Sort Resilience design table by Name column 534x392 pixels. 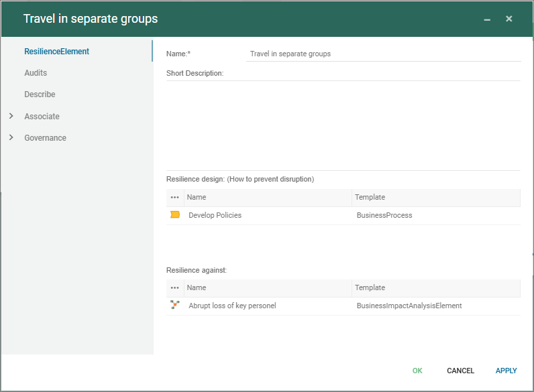coord(267,198)
